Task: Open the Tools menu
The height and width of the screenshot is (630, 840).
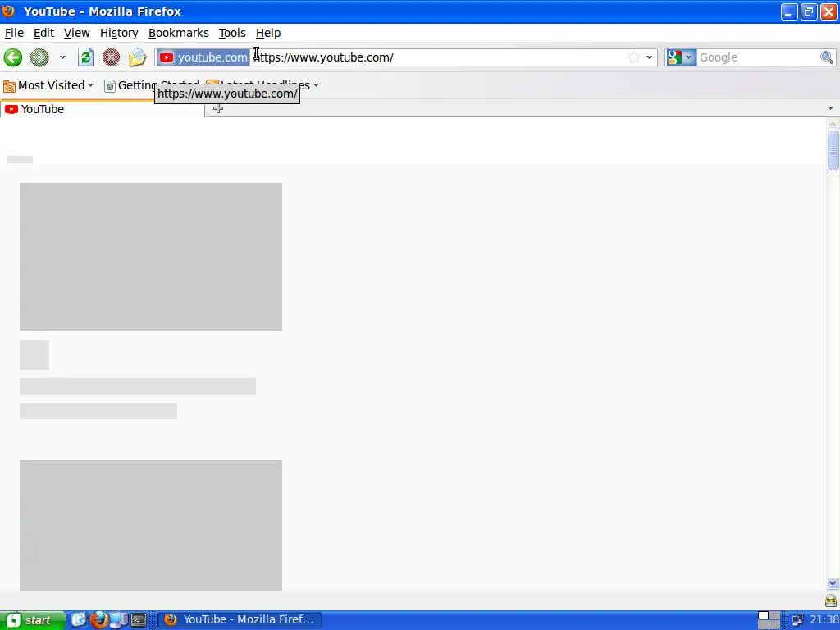Action: pos(232,33)
